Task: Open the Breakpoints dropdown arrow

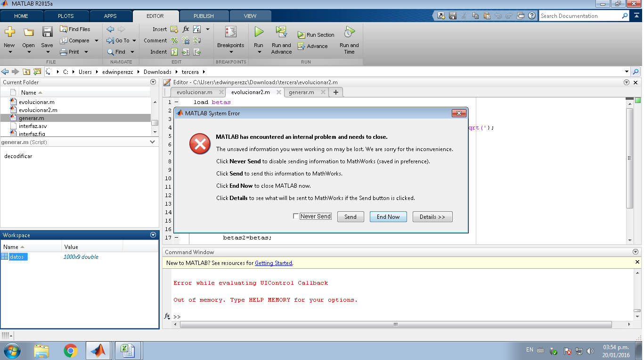Action: pyautogui.click(x=231, y=52)
